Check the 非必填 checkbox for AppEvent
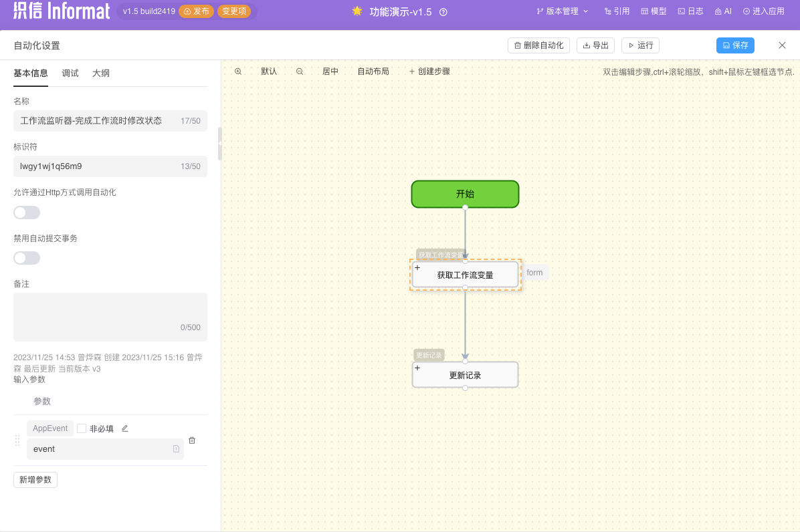This screenshot has height=532, width=800. [82, 428]
